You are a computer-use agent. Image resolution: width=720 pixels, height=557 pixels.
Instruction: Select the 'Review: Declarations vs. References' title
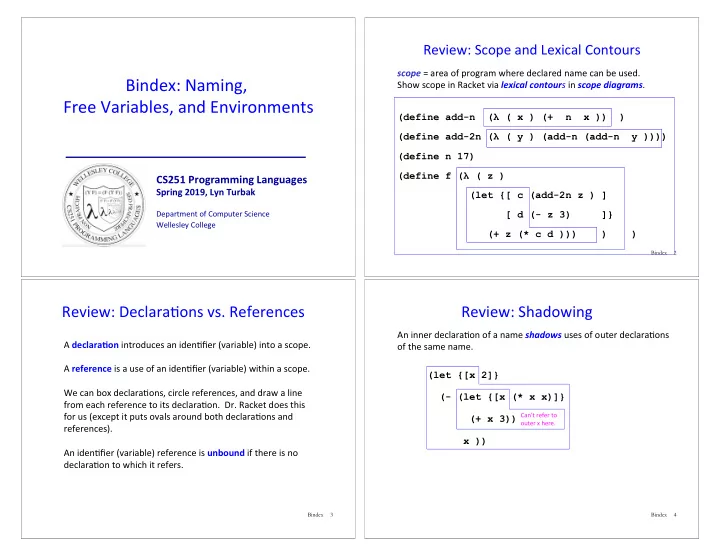(x=183, y=312)
